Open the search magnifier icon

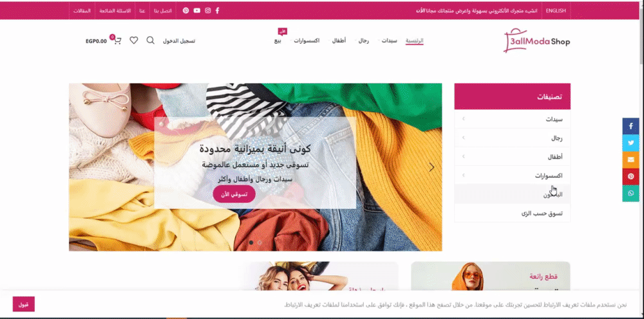tap(151, 41)
